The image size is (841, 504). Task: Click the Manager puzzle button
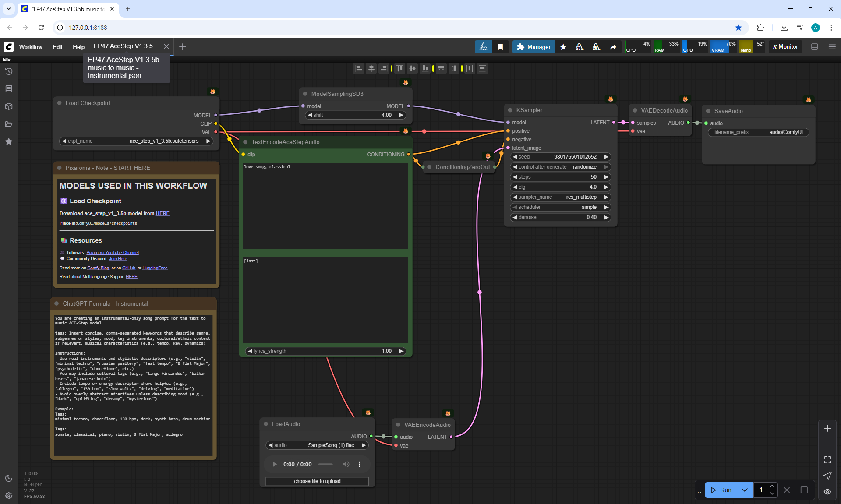pyautogui.click(x=534, y=47)
